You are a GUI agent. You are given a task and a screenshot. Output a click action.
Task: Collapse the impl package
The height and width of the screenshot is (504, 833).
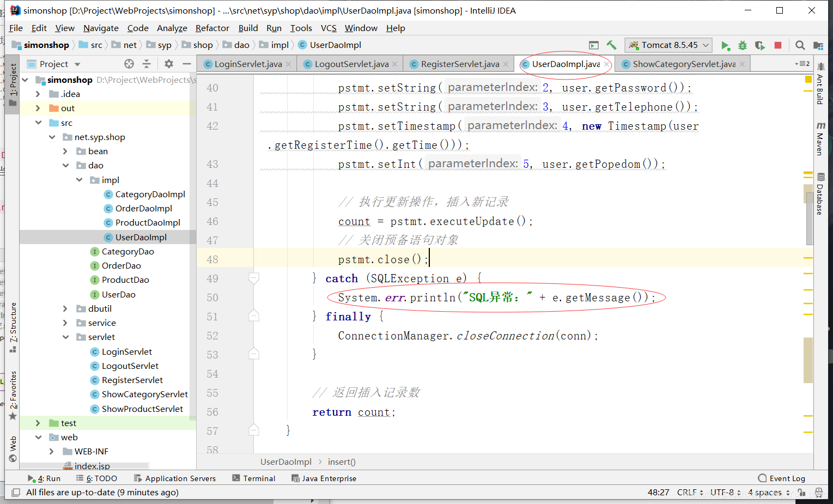coord(80,180)
